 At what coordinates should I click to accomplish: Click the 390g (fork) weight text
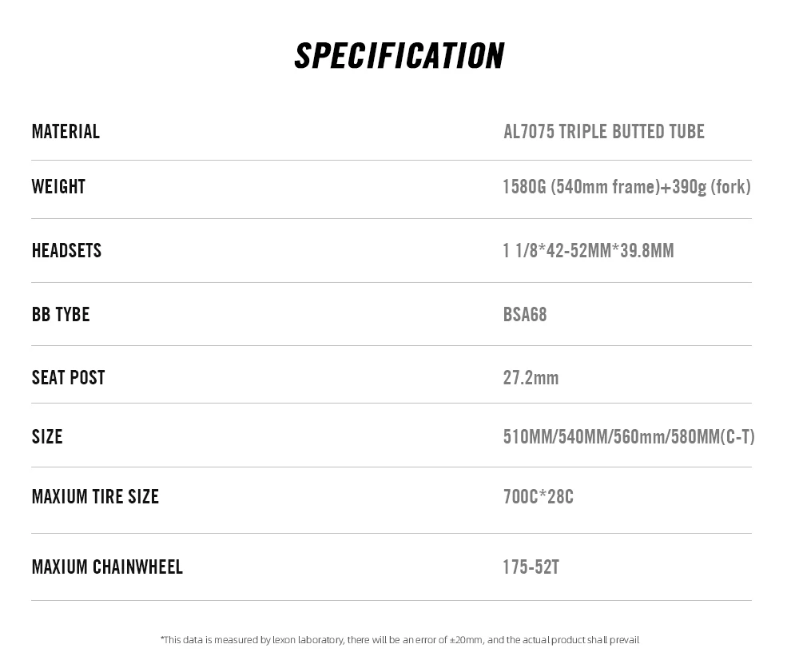tap(711, 187)
